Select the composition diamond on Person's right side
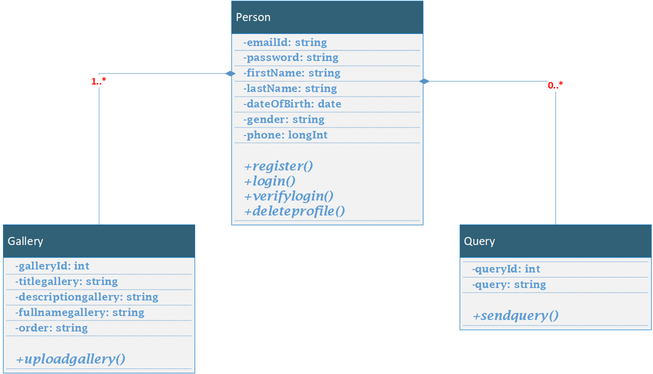653x374 pixels. (x=424, y=81)
